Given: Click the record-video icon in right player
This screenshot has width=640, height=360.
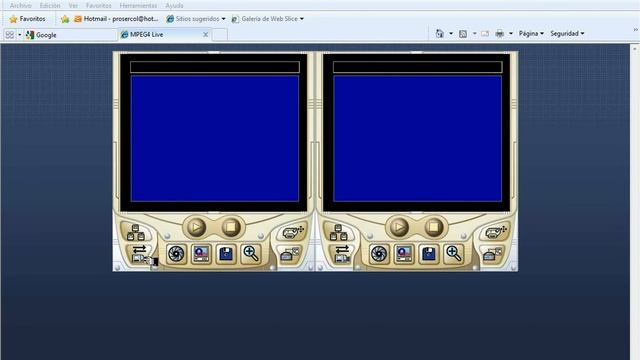Looking at the screenshot, I should click(404, 254).
